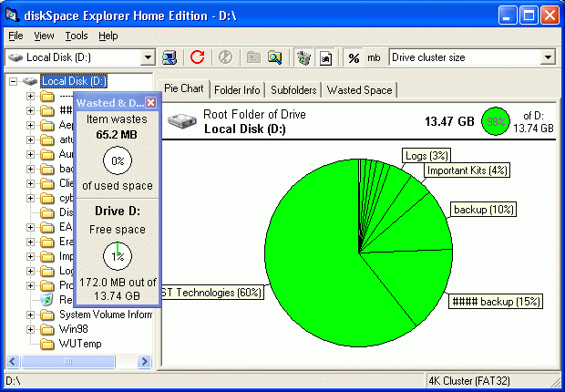Click the tree horizontal scrollbar thumb
This screenshot has height=392, width=565.
[68, 361]
